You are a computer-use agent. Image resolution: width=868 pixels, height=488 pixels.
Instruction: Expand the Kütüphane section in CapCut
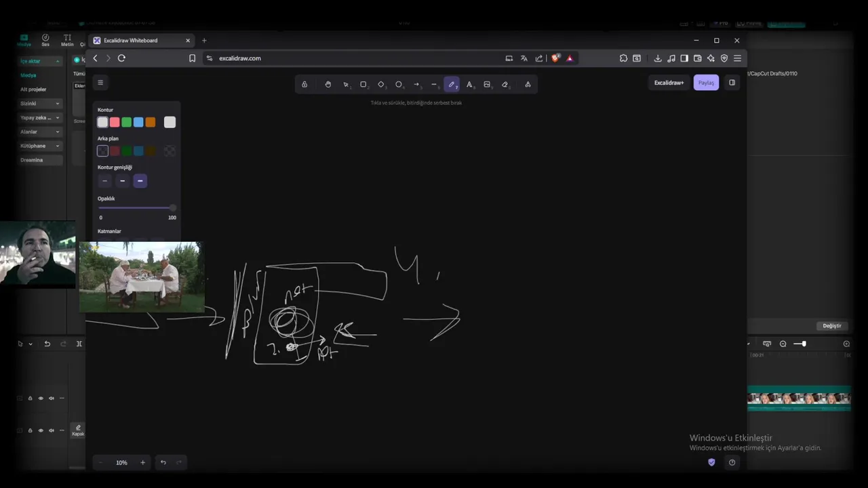click(41, 146)
